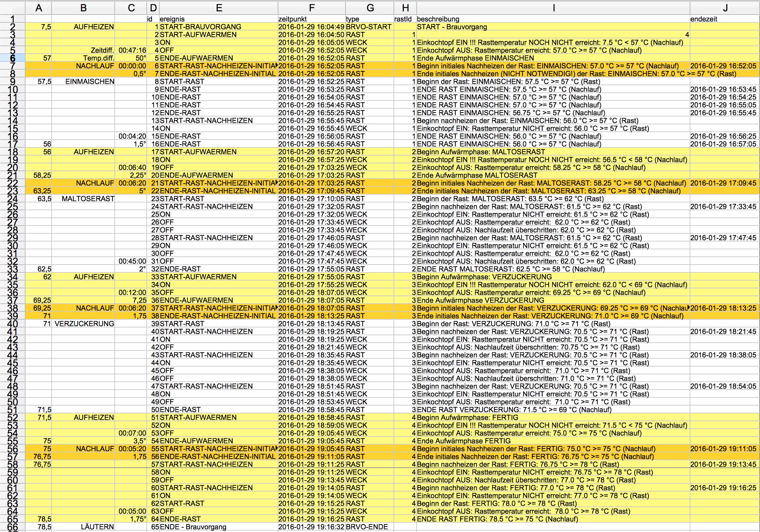
Task: Select 'ENDE RAST FERTIG: 78.5 °C' cell
Action: tap(553, 519)
